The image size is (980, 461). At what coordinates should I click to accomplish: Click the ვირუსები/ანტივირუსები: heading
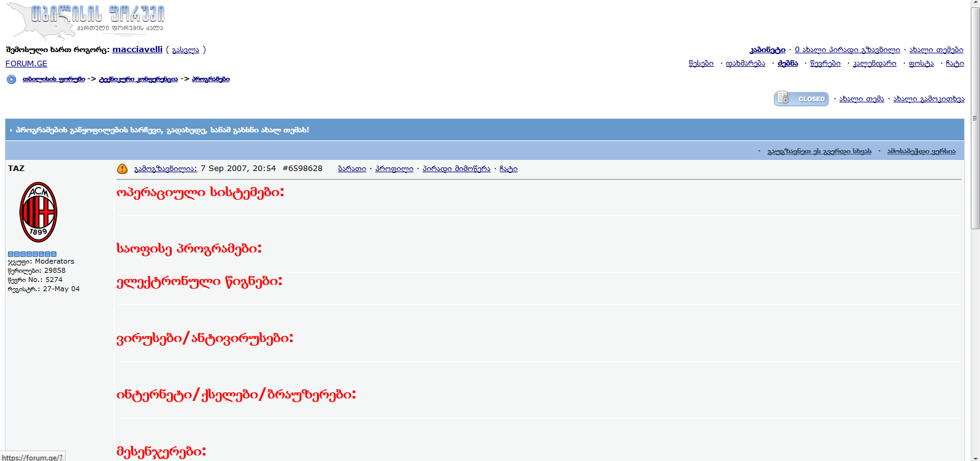point(205,338)
